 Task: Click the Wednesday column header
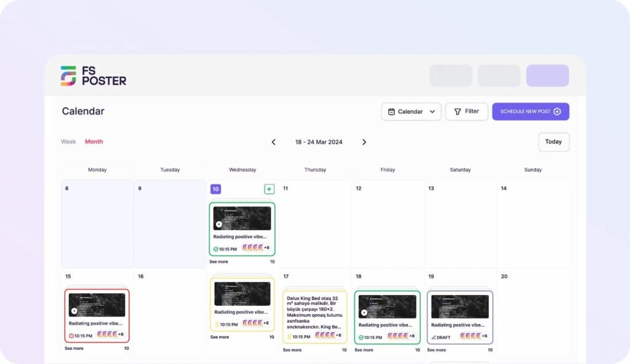pyautogui.click(x=242, y=170)
